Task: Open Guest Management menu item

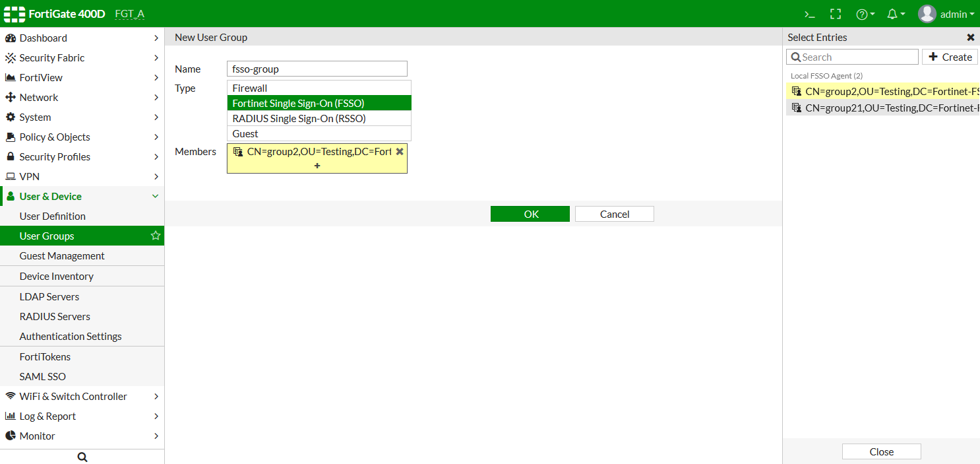Action: tap(82, 255)
